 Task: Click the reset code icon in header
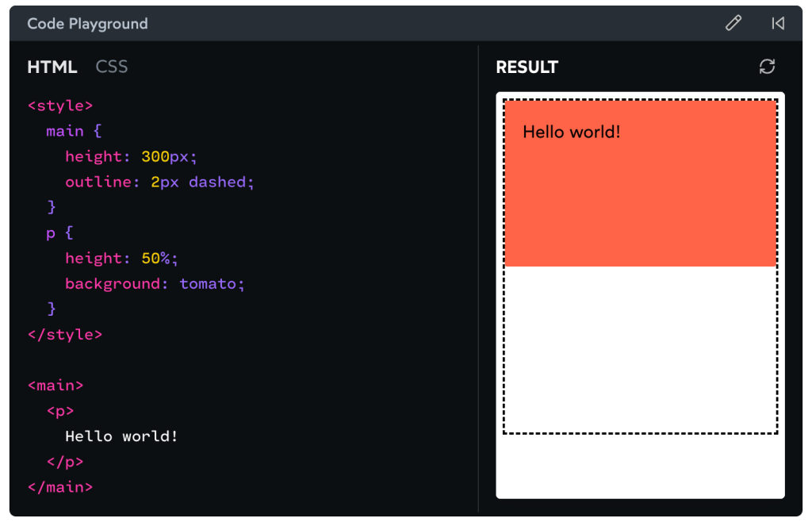[778, 23]
